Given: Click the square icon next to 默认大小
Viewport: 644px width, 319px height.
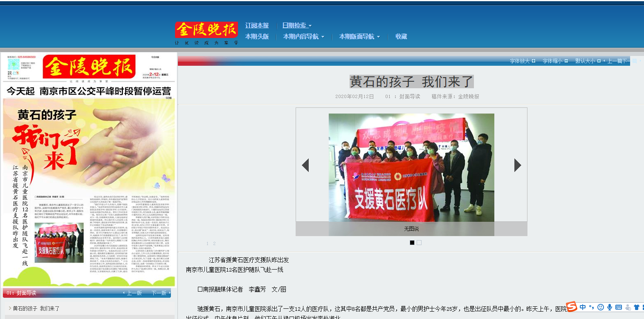Looking at the screenshot, I should pyautogui.click(x=599, y=61).
